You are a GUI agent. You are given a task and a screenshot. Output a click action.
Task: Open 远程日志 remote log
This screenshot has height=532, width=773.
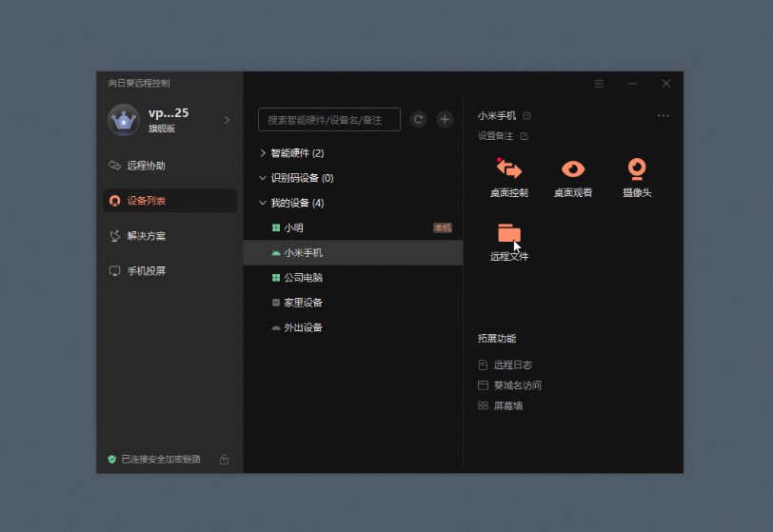[505, 365]
